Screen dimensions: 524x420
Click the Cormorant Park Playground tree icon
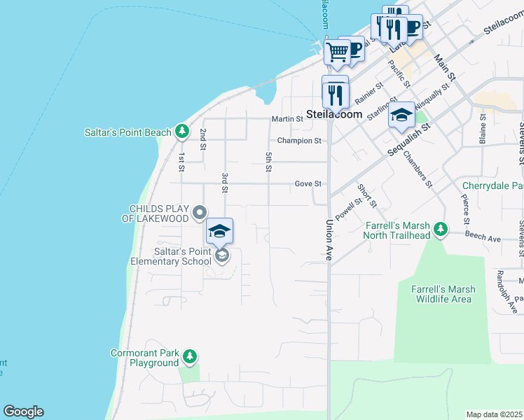click(x=189, y=358)
